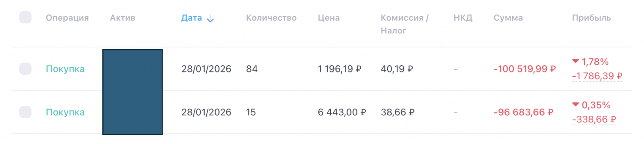The image size is (644, 144).
Task: Click the Цена column header
Action: pyautogui.click(x=328, y=18)
